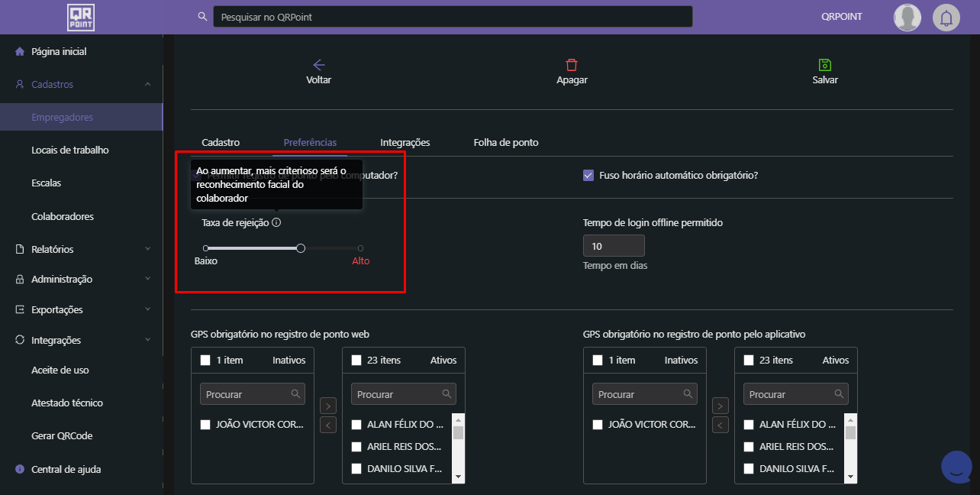The image size is (980, 495).
Task: Click the red Apagar trash icon
Action: (x=572, y=65)
